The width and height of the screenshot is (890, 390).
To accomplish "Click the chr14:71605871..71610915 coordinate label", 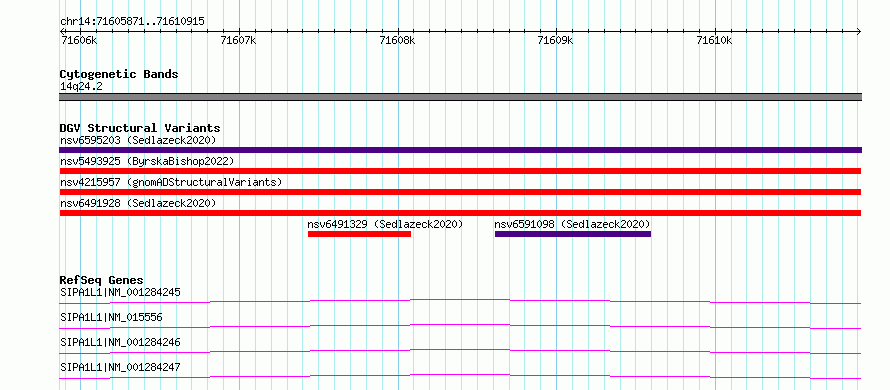I will point(132,22).
